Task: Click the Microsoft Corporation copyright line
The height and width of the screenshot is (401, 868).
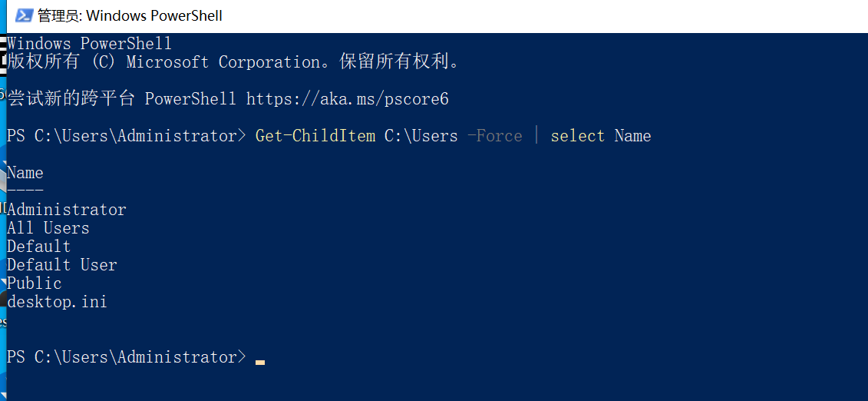Action: tap(233, 62)
